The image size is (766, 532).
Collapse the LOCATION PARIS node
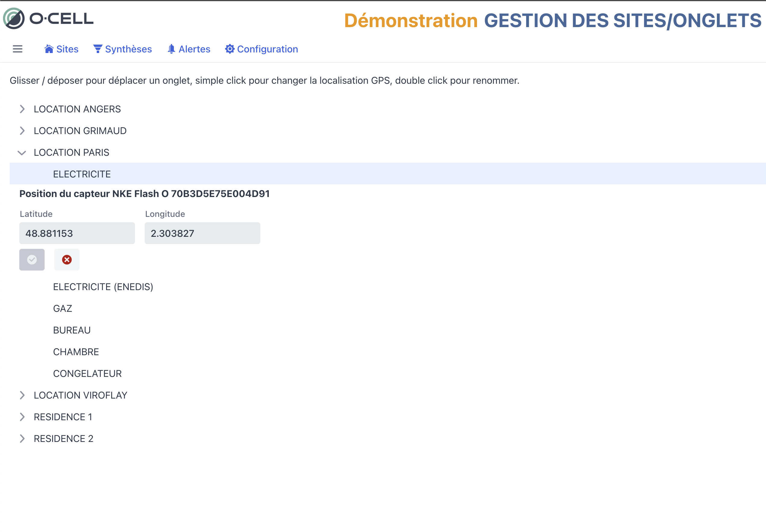click(x=22, y=153)
